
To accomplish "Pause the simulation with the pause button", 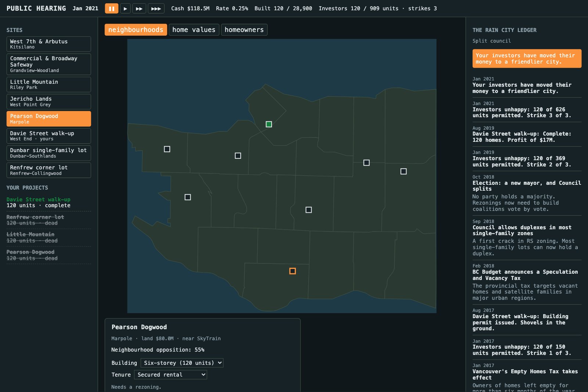I will (111, 8).
